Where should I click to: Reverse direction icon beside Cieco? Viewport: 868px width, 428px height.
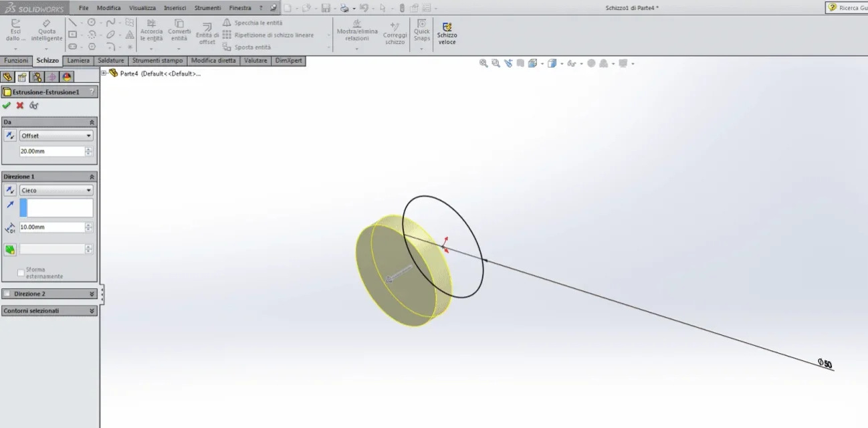point(10,191)
